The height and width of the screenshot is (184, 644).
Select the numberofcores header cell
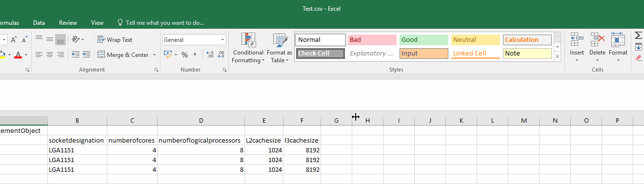click(x=132, y=140)
